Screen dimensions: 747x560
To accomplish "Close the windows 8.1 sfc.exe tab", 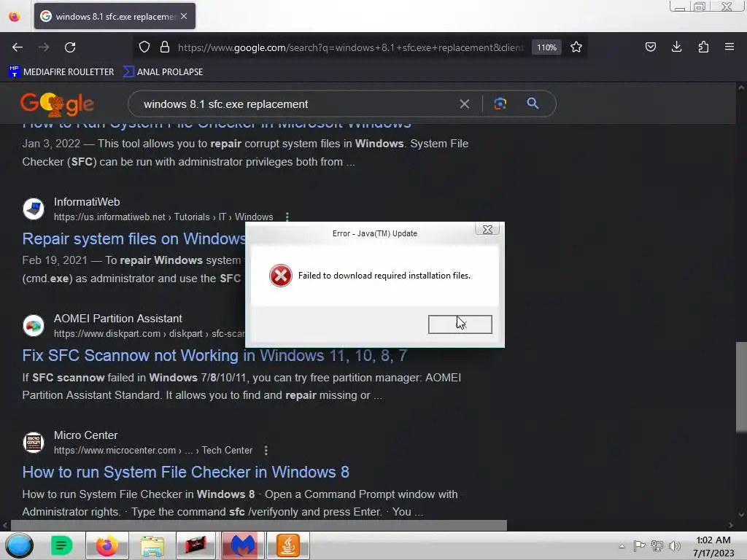I will [x=184, y=16].
